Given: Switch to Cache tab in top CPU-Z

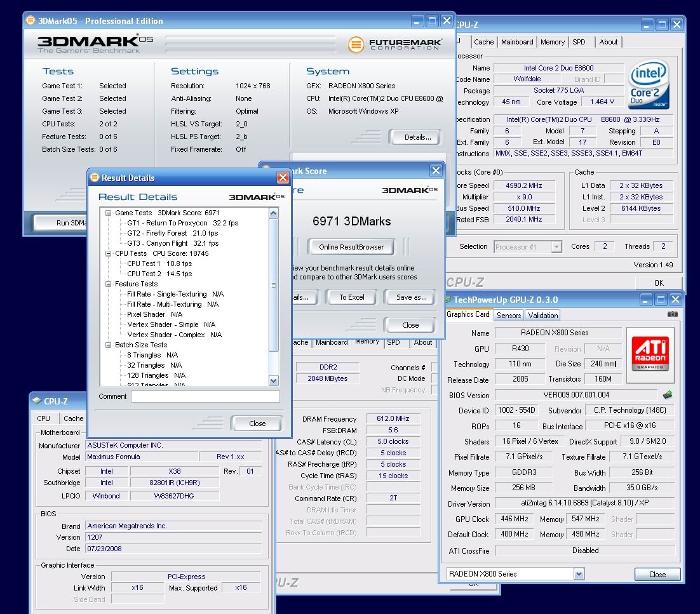Looking at the screenshot, I should (x=484, y=42).
